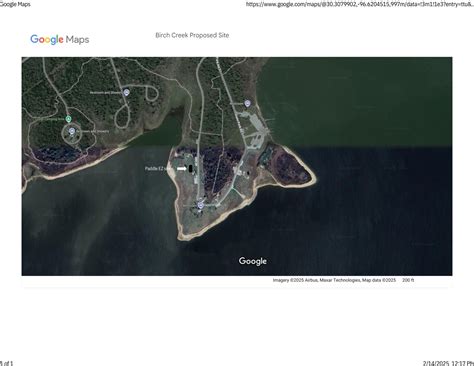Screen dimensions: 474x366
Task: Select restroom pin beside the upper loop road
Action: click(126, 92)
